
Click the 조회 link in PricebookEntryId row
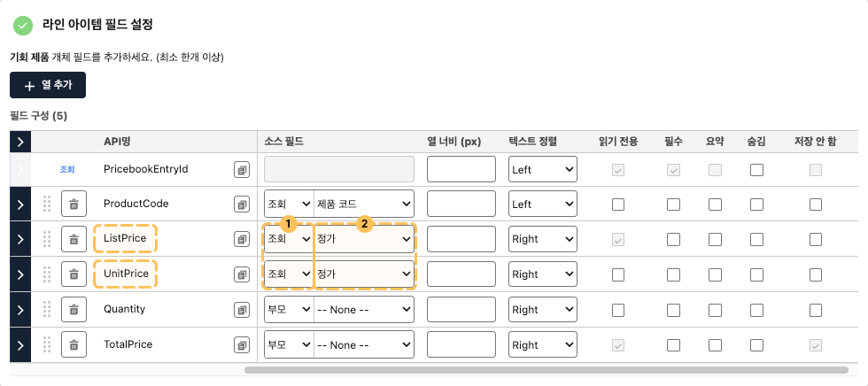(x=67, y=170)
